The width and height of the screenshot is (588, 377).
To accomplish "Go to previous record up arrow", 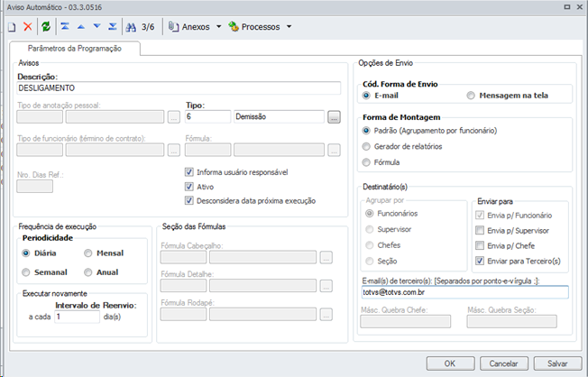I will click(x=81, y=27).
